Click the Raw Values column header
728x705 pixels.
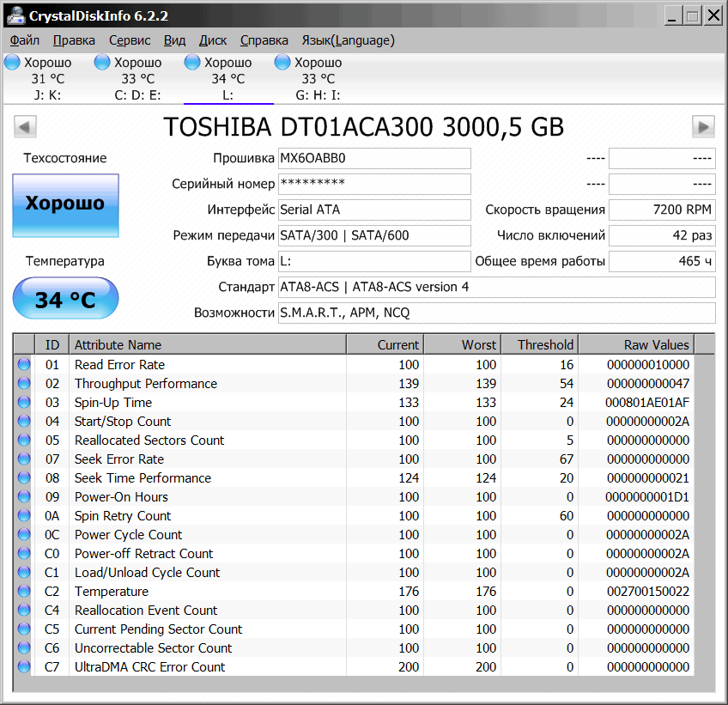[x=635, y=345]
